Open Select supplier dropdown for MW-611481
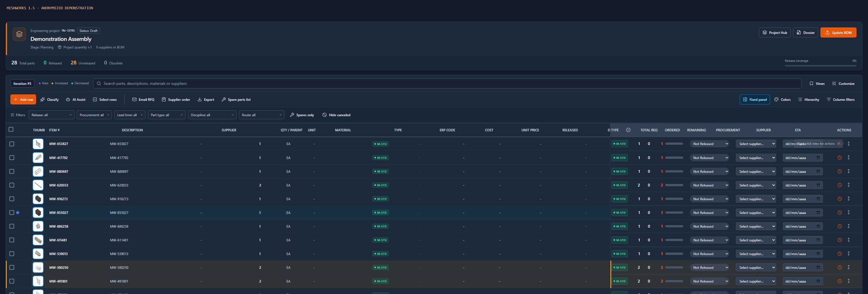 pyautogui.click(x=756, y=240)
